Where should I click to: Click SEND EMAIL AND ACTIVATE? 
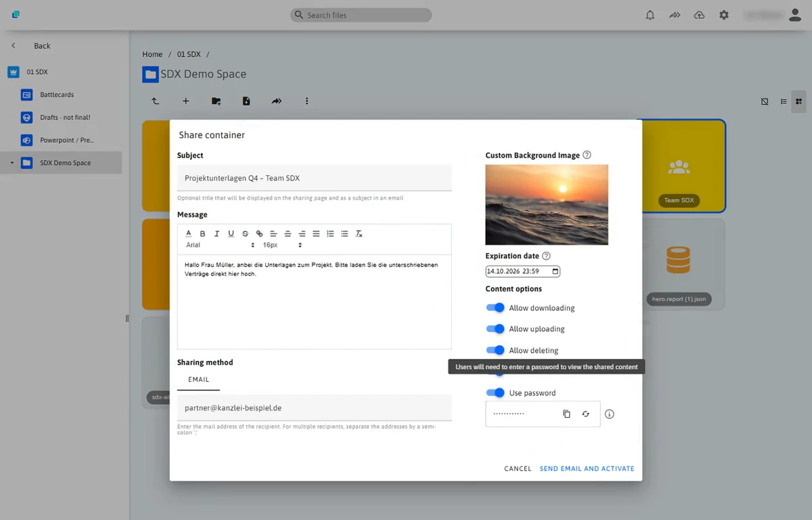[587, 469]
